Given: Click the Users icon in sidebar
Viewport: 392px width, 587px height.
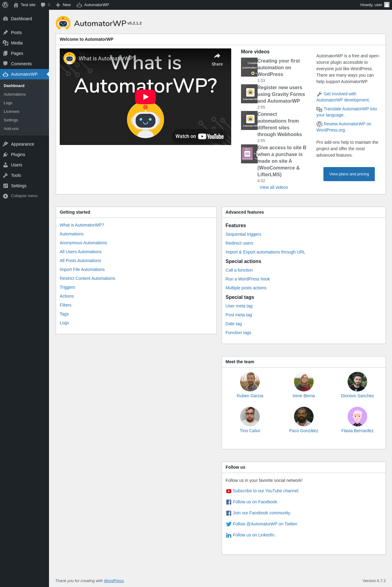Looking at the screenshot, I should [6, 165].
